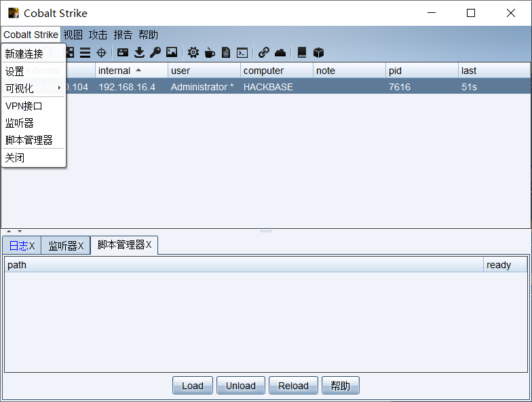Open host file via chain link icon
Image resolution: width=532 pixels, height=402 pixels.
264,52
